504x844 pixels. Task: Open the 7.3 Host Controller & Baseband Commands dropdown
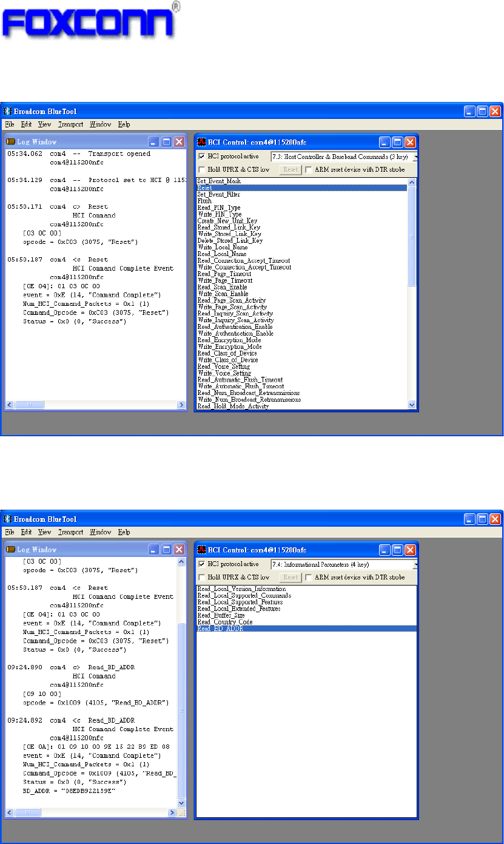pyautogui.click(x=415, y=157)
